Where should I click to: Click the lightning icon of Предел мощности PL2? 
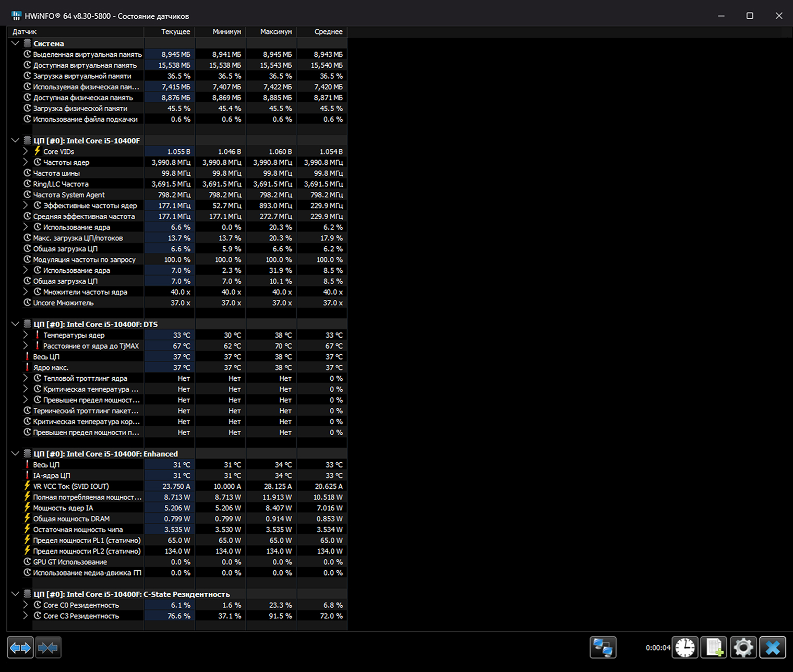point(27,550)
